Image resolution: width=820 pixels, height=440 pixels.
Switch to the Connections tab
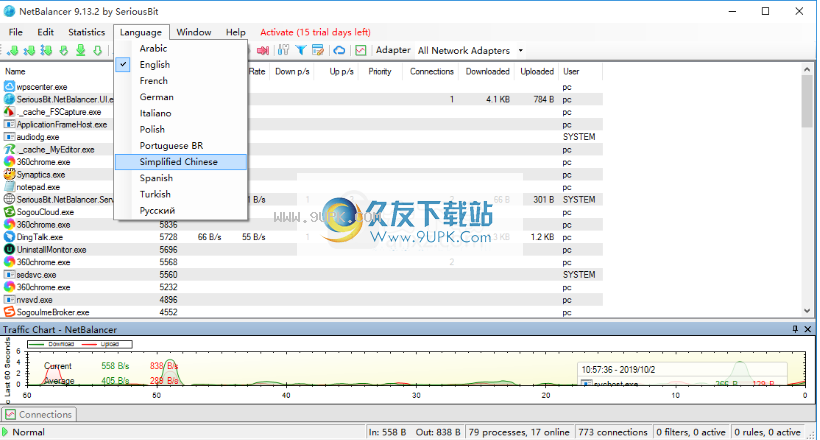(x=40, y=414)
